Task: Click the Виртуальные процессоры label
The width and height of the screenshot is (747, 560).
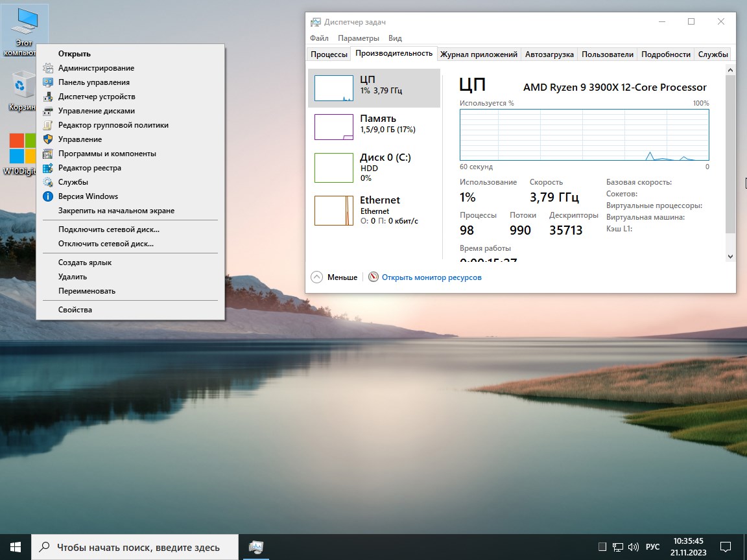Action: [654, 205]
